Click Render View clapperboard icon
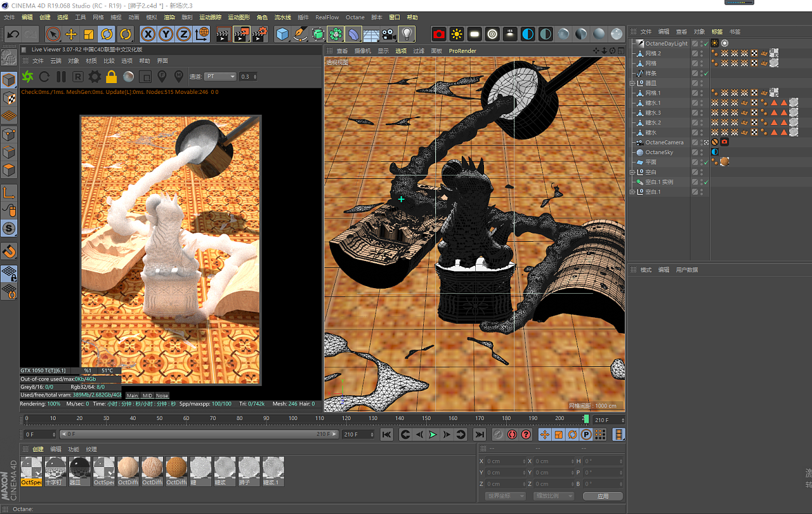812x514 pixels. (x=223, y=34)
